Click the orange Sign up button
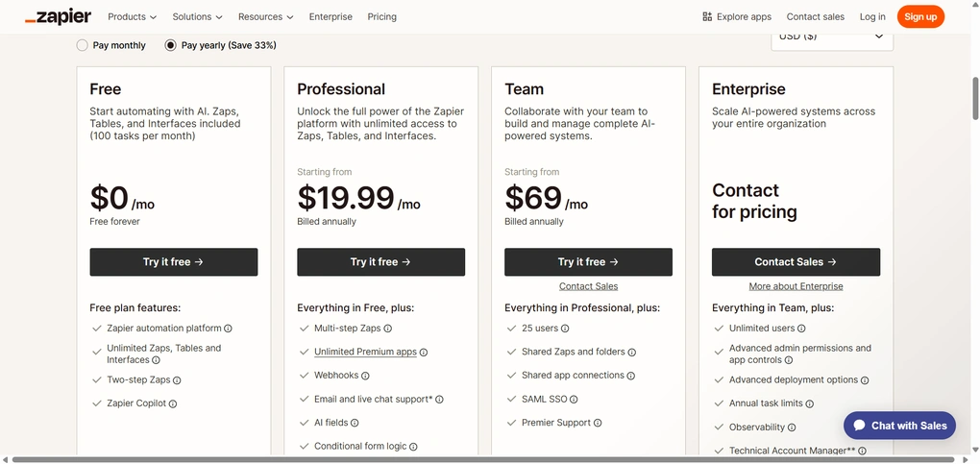 click(920, 17)
